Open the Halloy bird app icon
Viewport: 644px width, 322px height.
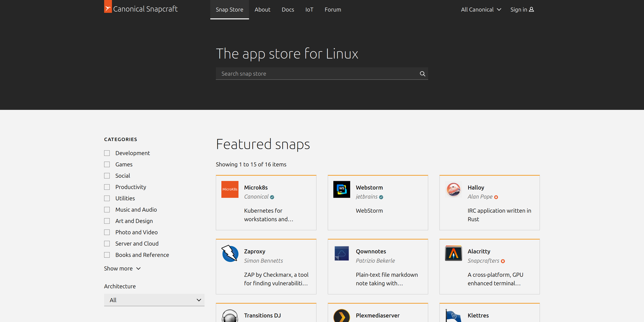point(453,190)
